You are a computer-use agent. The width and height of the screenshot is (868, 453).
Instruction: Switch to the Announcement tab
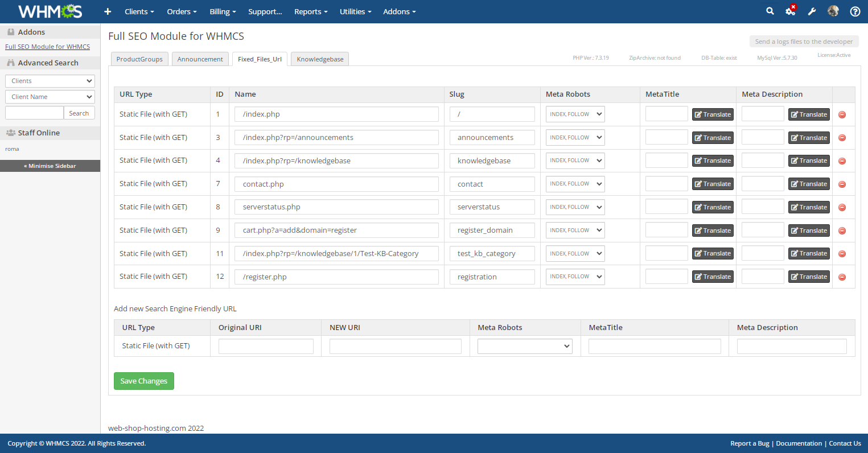click(200, 59)
